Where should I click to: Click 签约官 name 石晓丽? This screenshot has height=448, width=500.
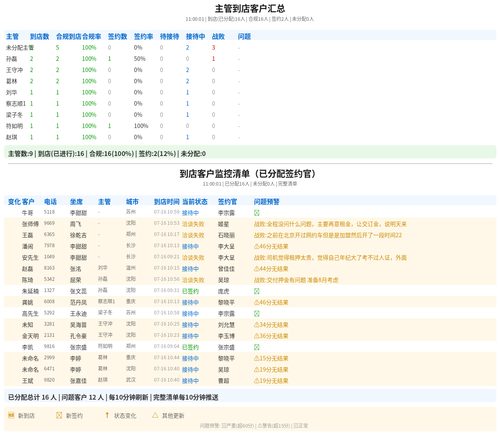(226, 235)
